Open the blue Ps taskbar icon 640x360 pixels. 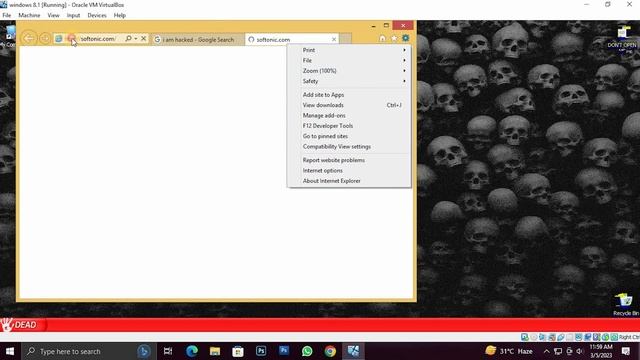pyautogui.click(x=284, y=351)
